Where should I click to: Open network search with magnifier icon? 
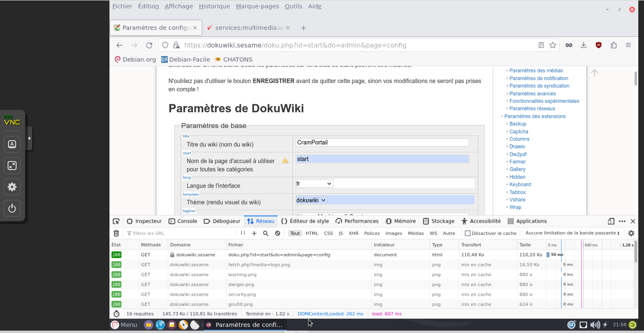pos(266,233)
